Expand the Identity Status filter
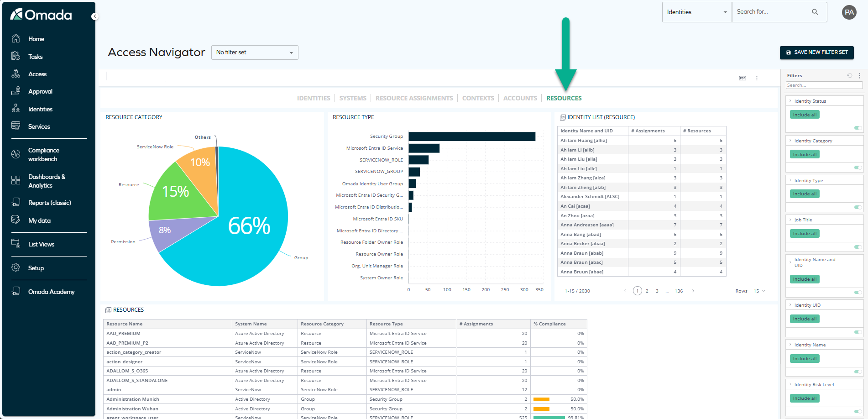 (790, 101)
